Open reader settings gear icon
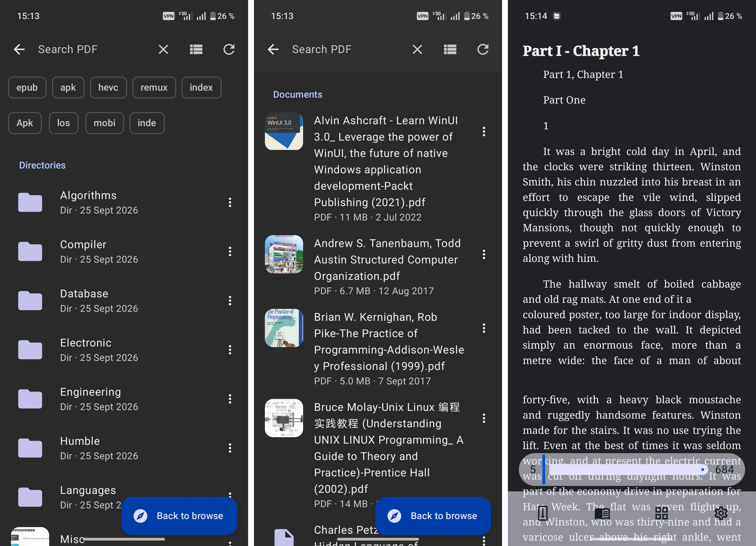The width and height of the screenshot is (756, 546). [721, 513]
